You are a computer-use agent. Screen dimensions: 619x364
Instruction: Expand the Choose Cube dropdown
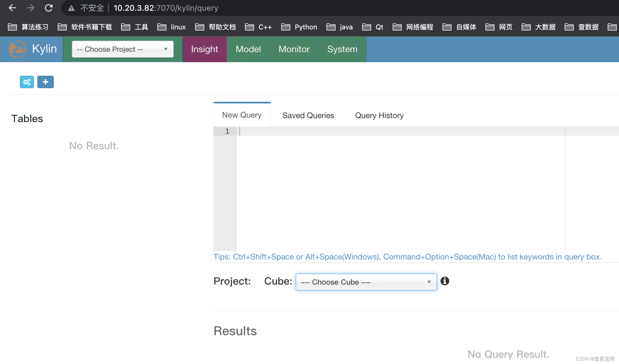coord(366,282)
